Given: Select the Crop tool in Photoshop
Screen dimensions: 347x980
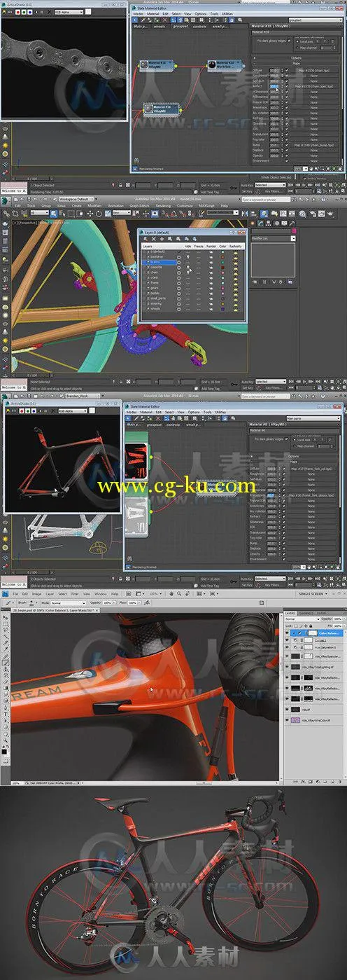Looking at the screenshot, I should point(6,643).
